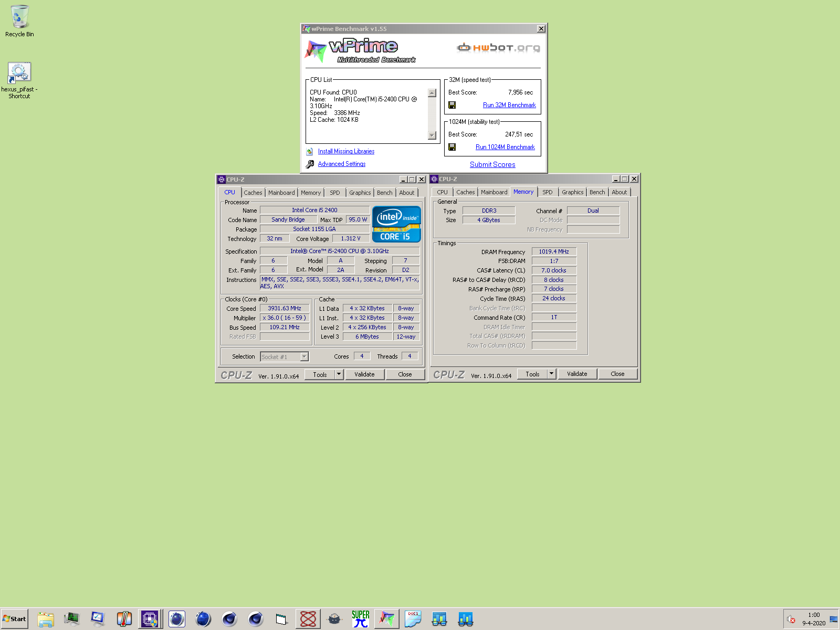Image resolution: width=840 pixels, height=630 pixels.
Task: Open the thermometer taskbar icon
Action: (x=124, y=619)
